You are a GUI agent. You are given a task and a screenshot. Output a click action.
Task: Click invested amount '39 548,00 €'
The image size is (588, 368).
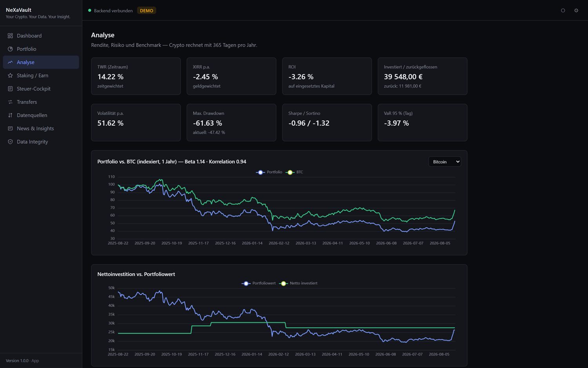tap(403, 77)
